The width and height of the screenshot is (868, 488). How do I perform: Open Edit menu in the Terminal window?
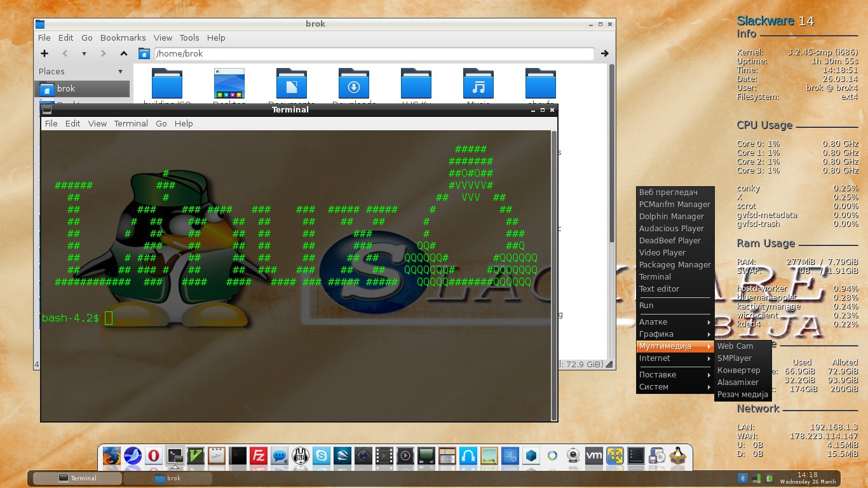pyautogui.click(x=73, y=123)
